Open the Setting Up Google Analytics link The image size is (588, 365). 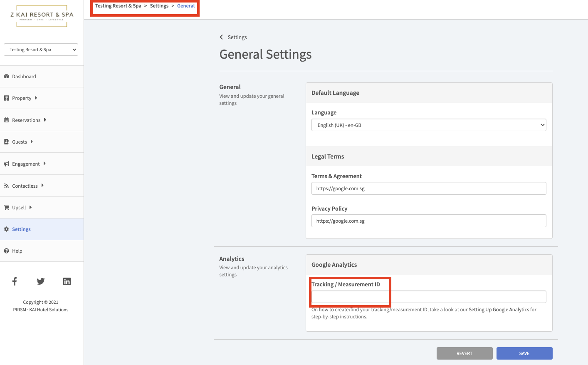tap(499, 310)
